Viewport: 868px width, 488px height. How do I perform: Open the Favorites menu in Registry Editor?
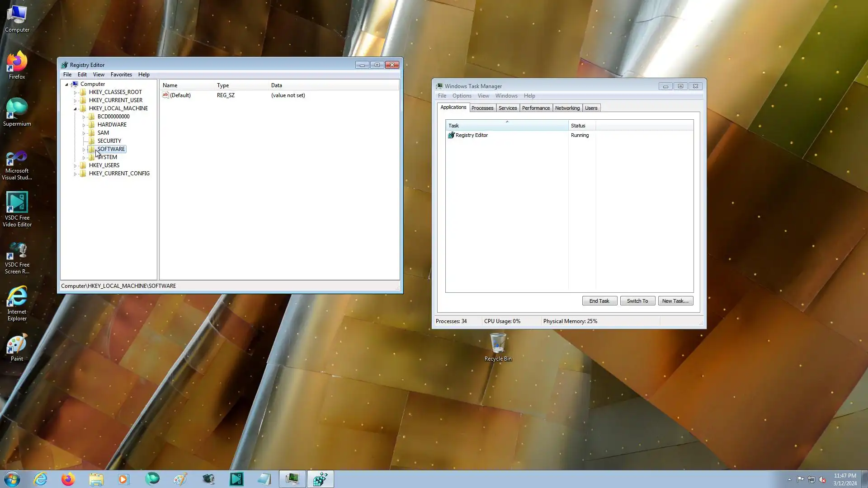[121, 75]
